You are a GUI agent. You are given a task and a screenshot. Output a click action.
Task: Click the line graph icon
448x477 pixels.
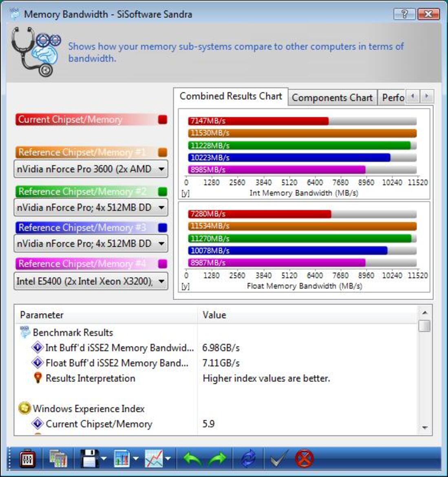coord(154,458)
